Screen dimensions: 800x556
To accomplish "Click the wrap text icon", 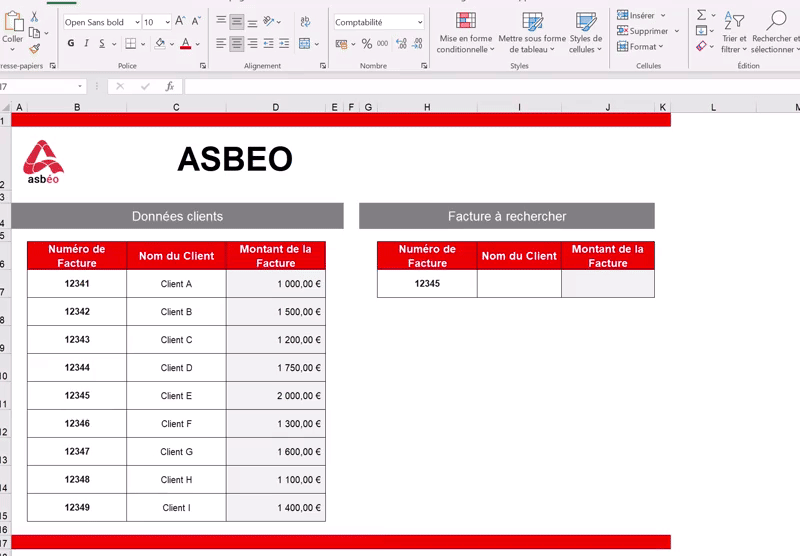I will [x=305, y=21].
